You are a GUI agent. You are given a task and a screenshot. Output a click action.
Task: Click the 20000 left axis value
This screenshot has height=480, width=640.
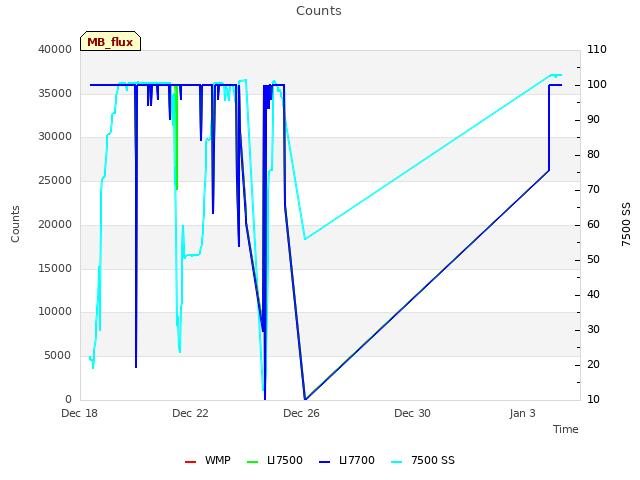(55, 224)
